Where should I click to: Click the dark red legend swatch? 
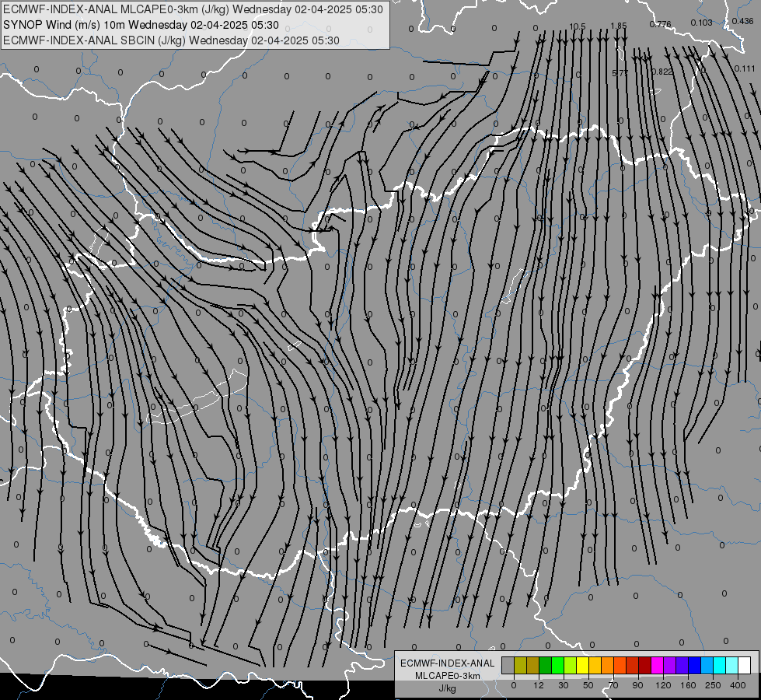644,665
